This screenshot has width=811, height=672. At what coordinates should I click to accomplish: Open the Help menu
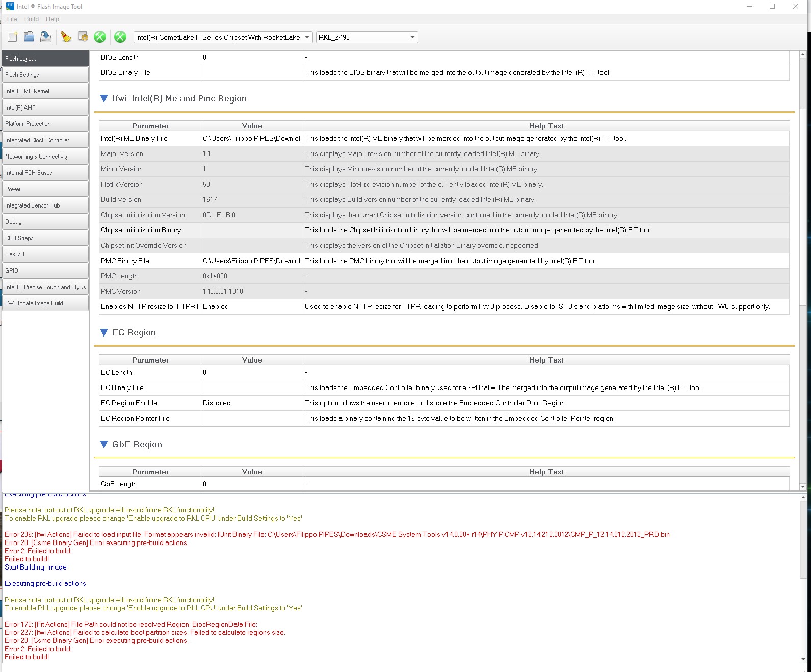click(53, 19)
